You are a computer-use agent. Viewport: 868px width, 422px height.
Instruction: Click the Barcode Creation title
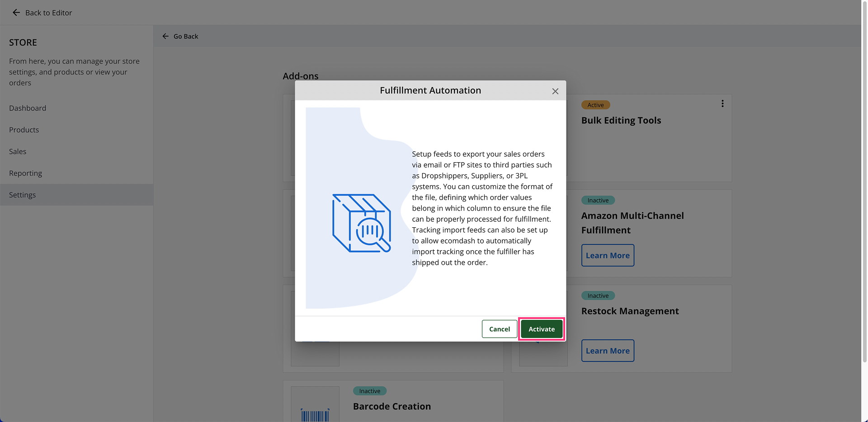(392, 406)
